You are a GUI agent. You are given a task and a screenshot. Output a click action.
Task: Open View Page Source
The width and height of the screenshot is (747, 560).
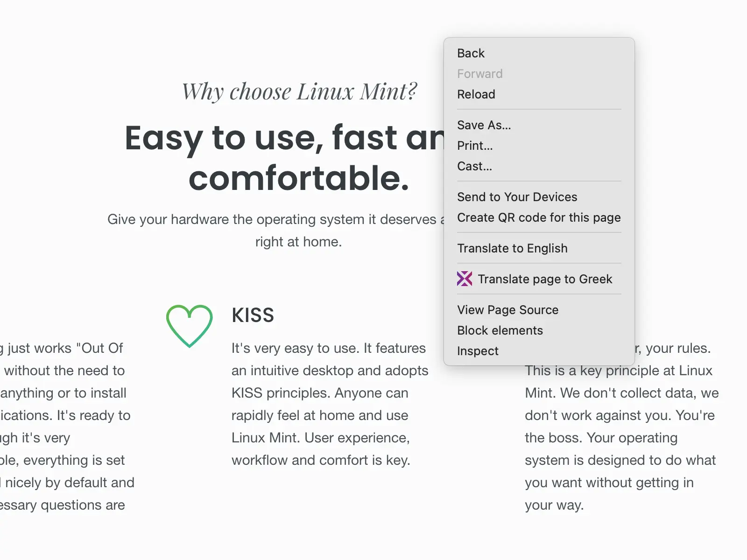pos(508,310)
